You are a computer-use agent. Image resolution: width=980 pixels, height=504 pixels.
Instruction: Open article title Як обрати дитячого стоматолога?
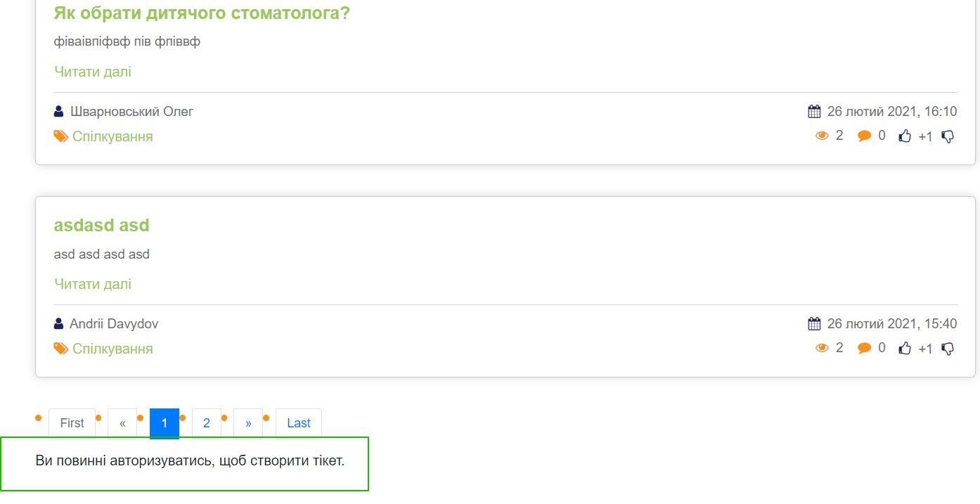(x=202, y=13)
